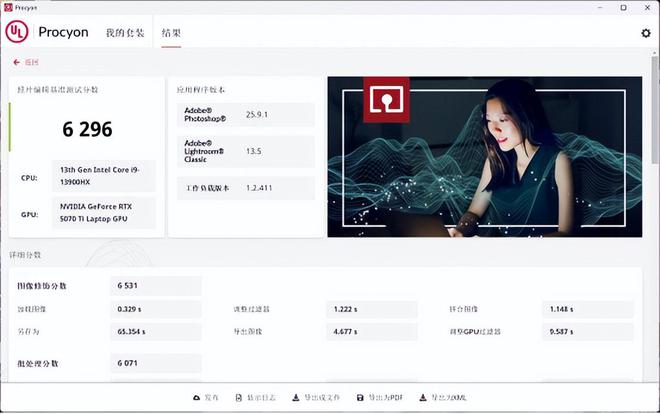
Task: Click the overall score 6 296
Action: pos(87,129)
